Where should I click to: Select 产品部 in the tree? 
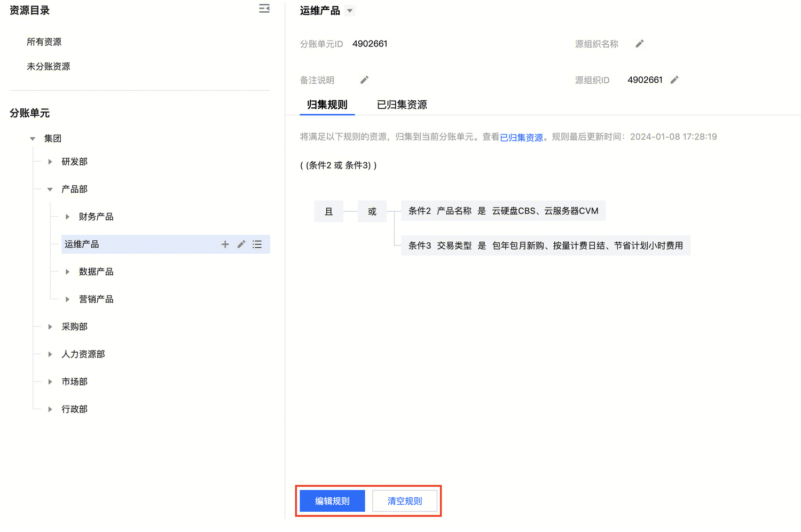[x=75, y=189]
